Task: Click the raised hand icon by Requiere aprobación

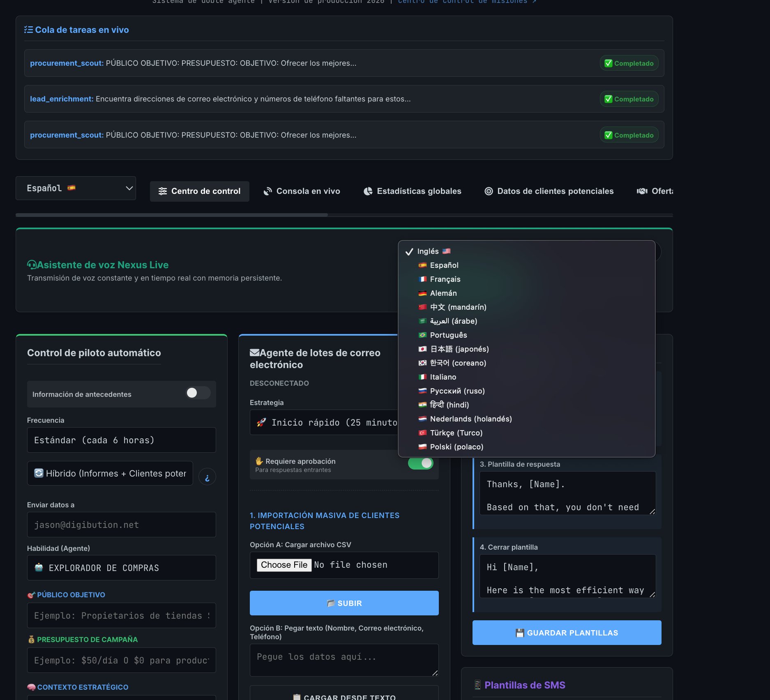Action: click(x=259, y=461)
